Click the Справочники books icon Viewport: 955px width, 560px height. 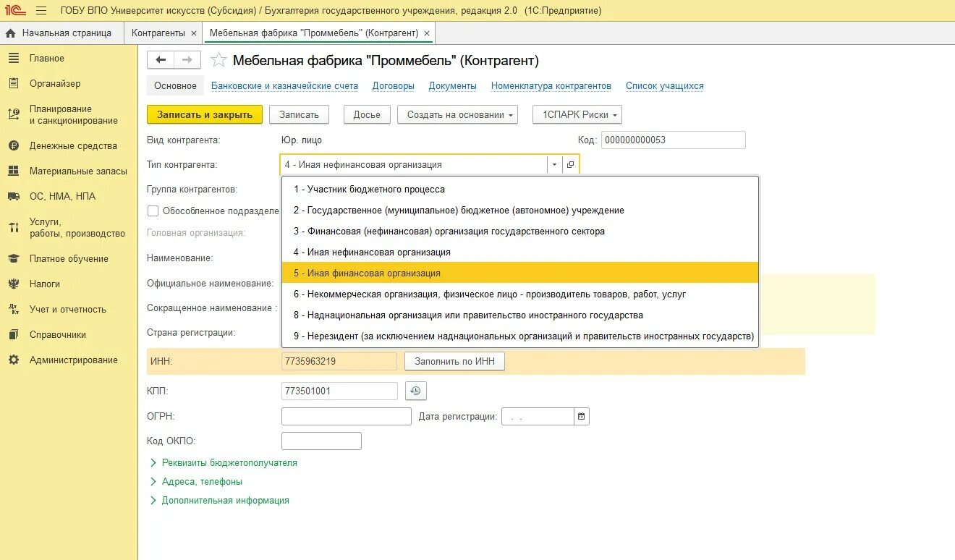click(x=14, y=335)
